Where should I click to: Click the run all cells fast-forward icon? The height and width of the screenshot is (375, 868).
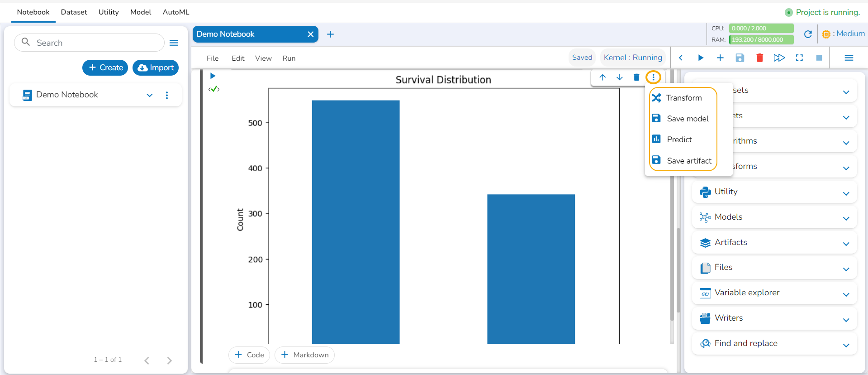click(779, 58)
